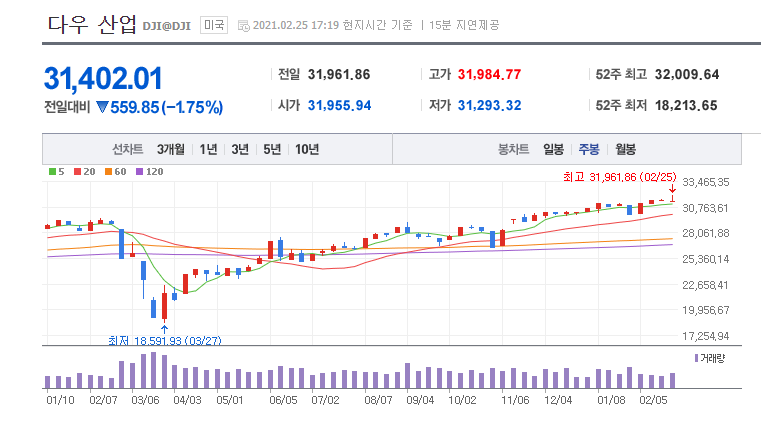
Task: Click the purple 거래량 volume legend marker
Action: 696,358
